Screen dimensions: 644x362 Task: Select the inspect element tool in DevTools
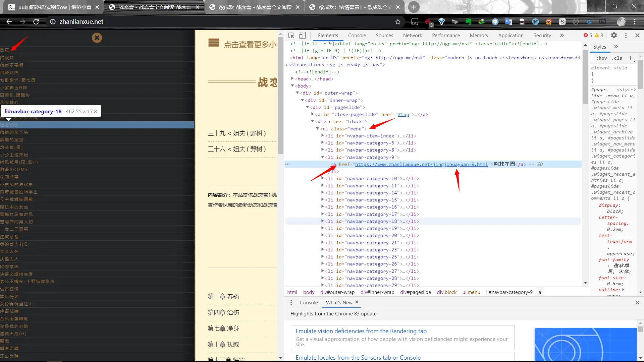coord(291,35)
